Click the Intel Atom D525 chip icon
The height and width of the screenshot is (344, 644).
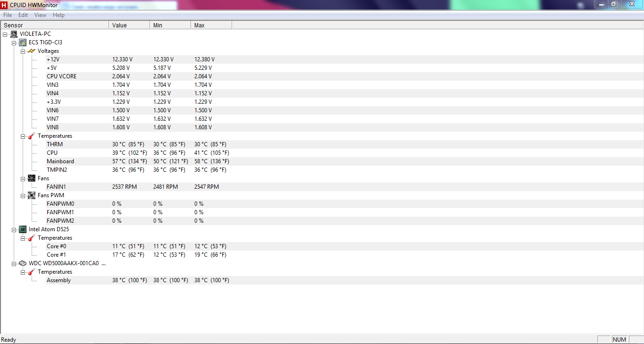pos(23,229)
